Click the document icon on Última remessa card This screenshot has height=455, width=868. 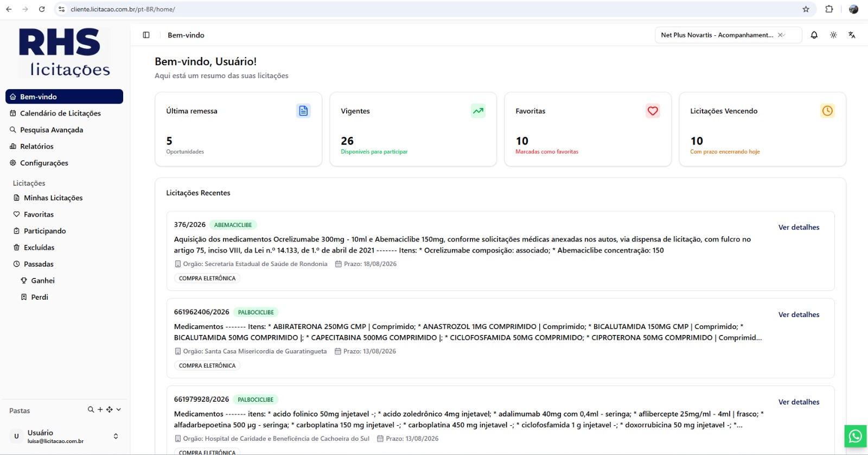click(303, 111)
